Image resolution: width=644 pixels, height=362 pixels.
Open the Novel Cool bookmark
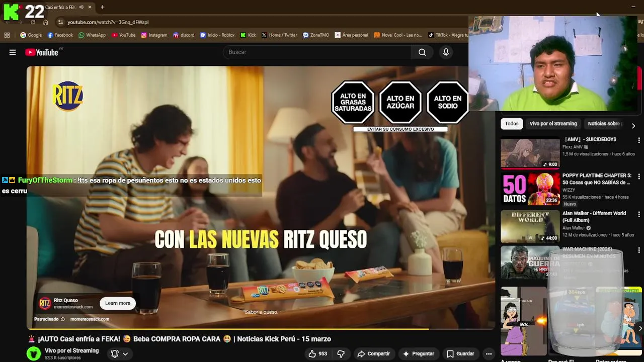[397, 35]
